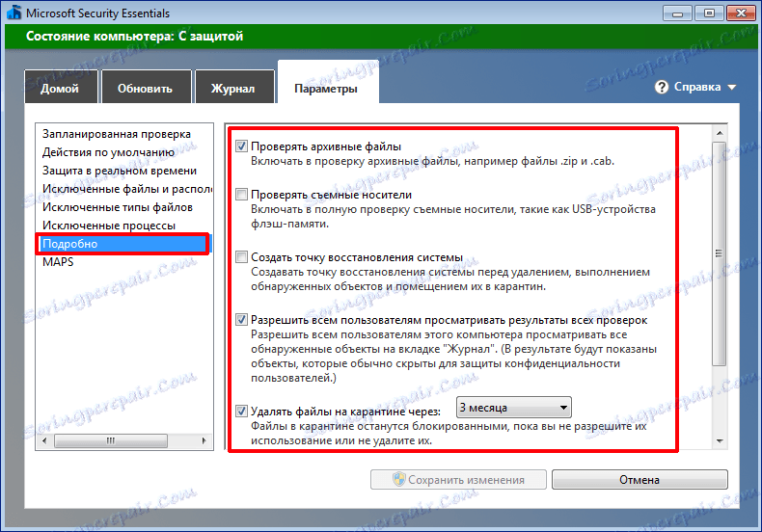Screen dimensions: 762x532
Task: Click the left list scroll right arrow
Action: click(x=204, y=440)
